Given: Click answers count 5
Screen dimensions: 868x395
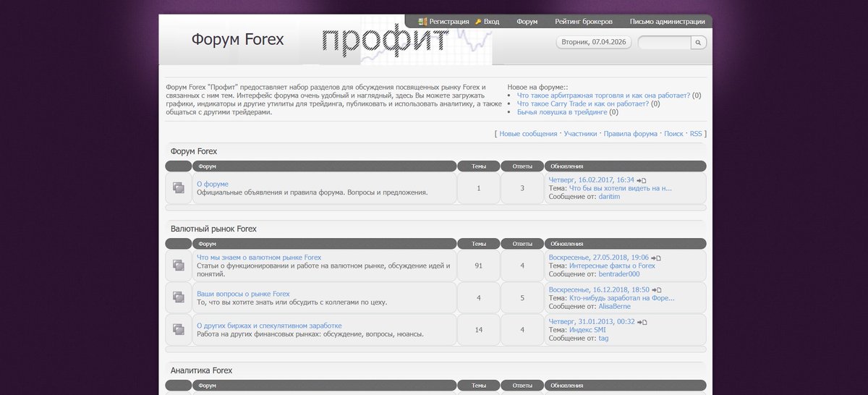Looking at the screenshot, I should point(522,297).
